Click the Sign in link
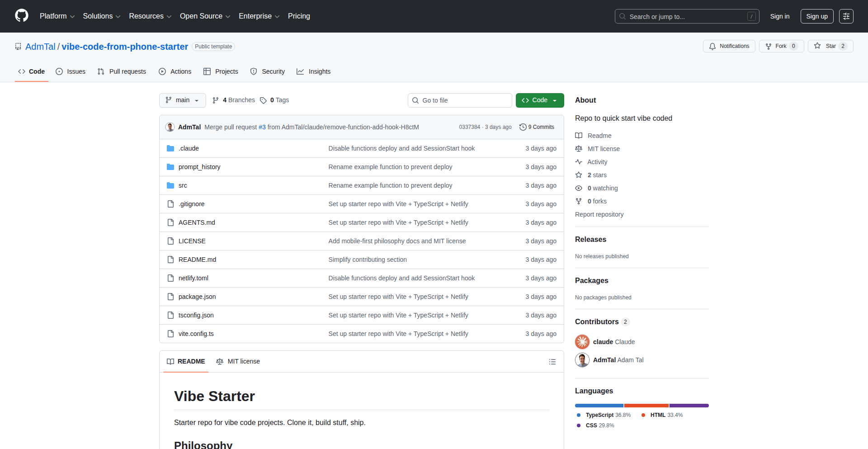This screenshot has height=449, width=868. pos(780,16)
